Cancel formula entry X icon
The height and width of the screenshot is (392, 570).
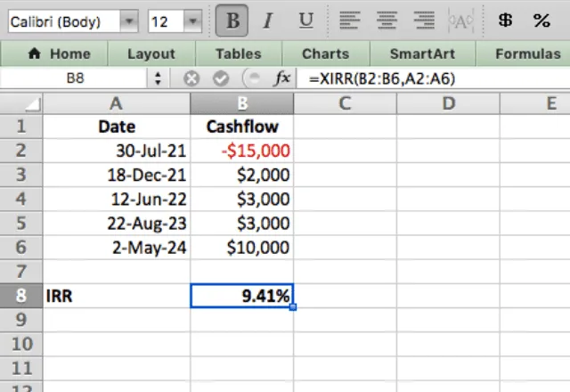(x=191, y=78)
